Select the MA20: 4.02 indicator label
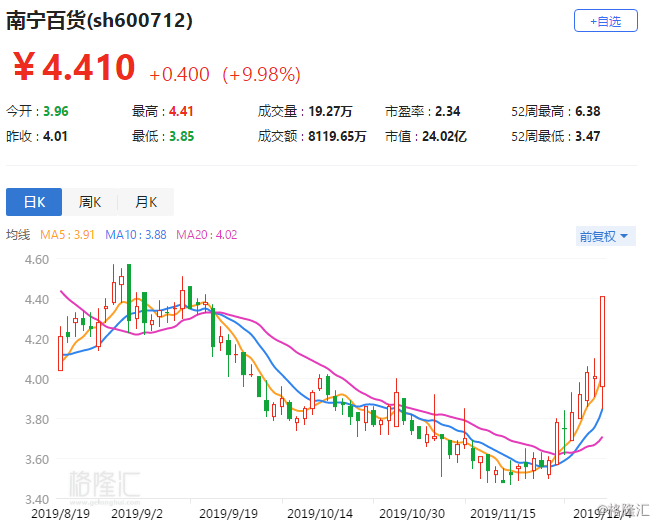This screenshot has width=657, height=524. (x=207, y=235)
